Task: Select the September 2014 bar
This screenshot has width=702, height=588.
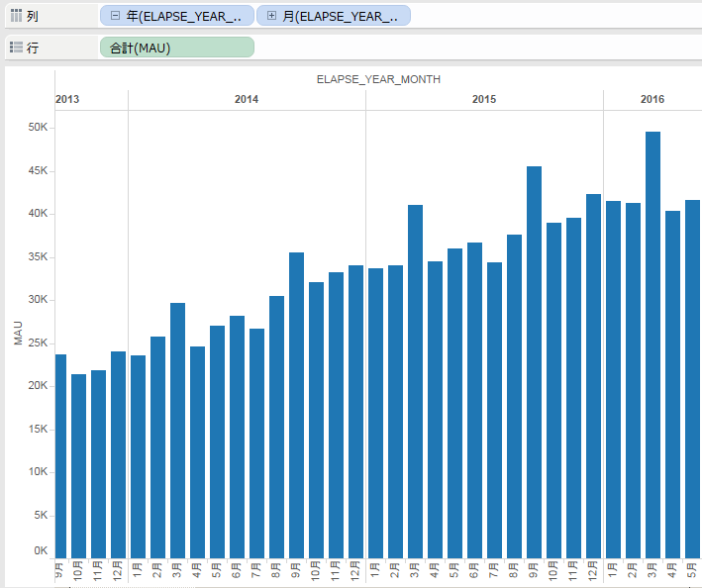Action: (x=296, y=406)
